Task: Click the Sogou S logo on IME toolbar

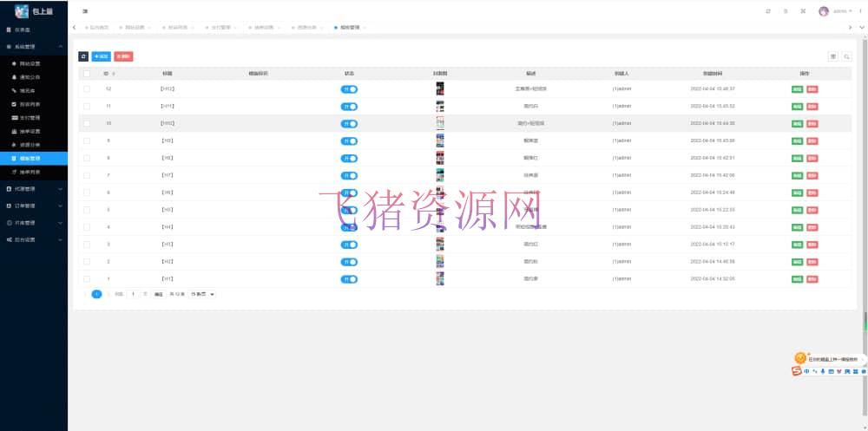Action: [797, 372]
